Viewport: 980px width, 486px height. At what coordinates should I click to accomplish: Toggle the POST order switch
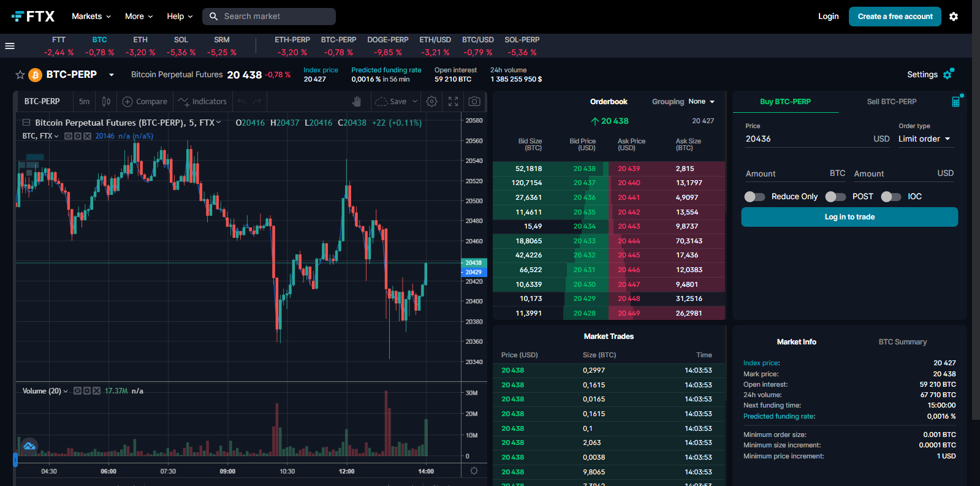[835, 197]
